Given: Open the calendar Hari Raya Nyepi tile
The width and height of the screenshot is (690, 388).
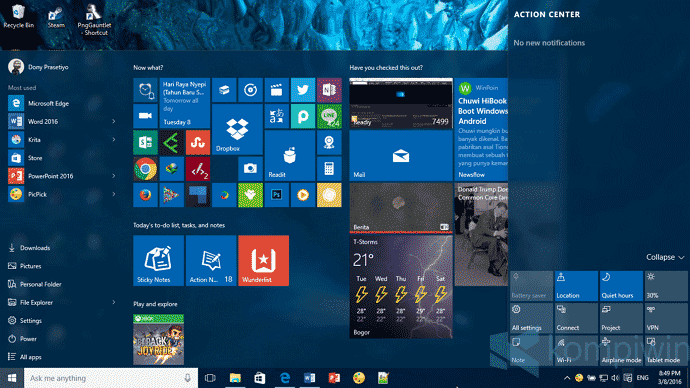Looking at the screenshot, I should [185, 103].
